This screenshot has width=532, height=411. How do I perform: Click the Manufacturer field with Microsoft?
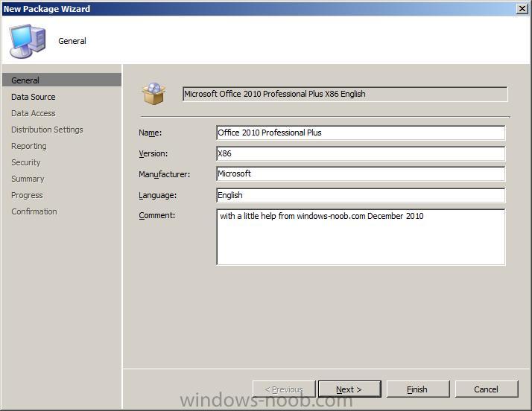tap(361, 174)
